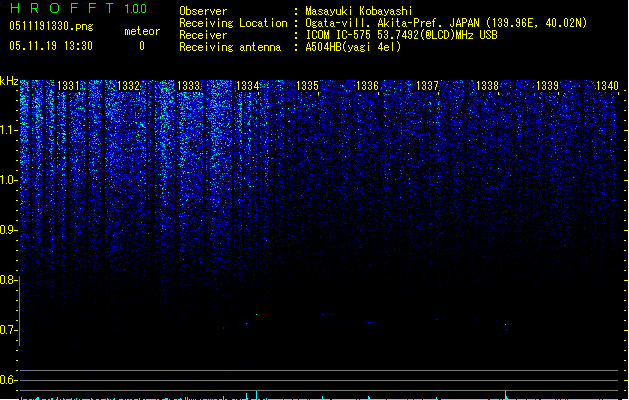
Task: Click the Receiver field label
Action: (x=203, y=35)
